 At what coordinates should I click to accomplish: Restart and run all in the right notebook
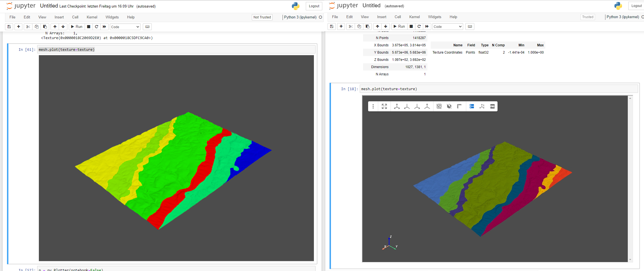[x=427, y=27]
